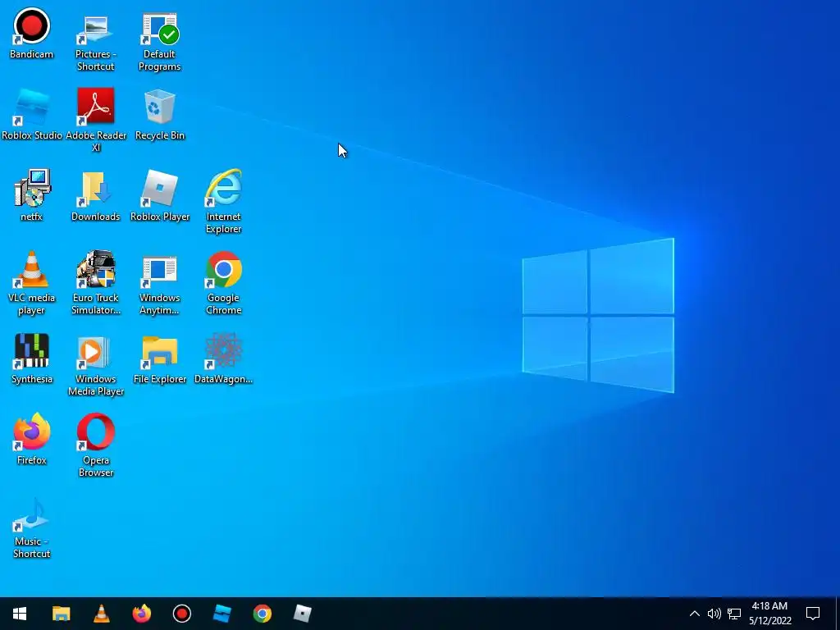Expand the hidden system tray icons

point(694,614)
